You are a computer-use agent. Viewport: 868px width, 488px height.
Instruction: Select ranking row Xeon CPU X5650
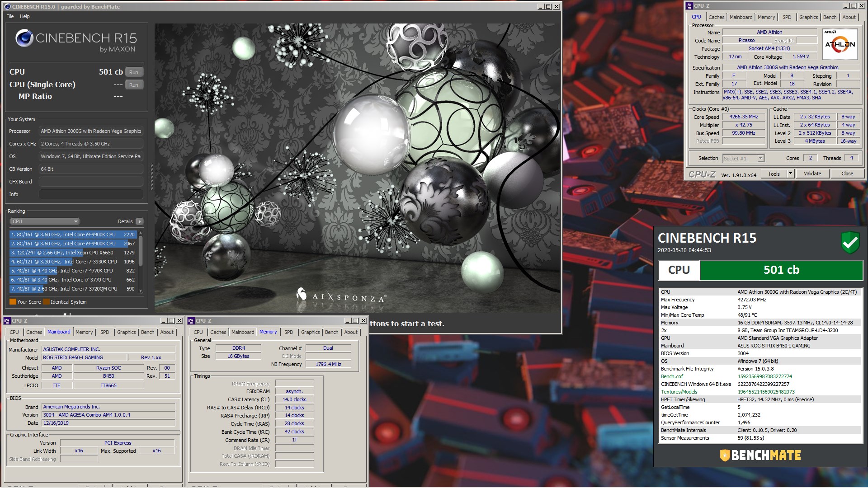coord(73,253)
